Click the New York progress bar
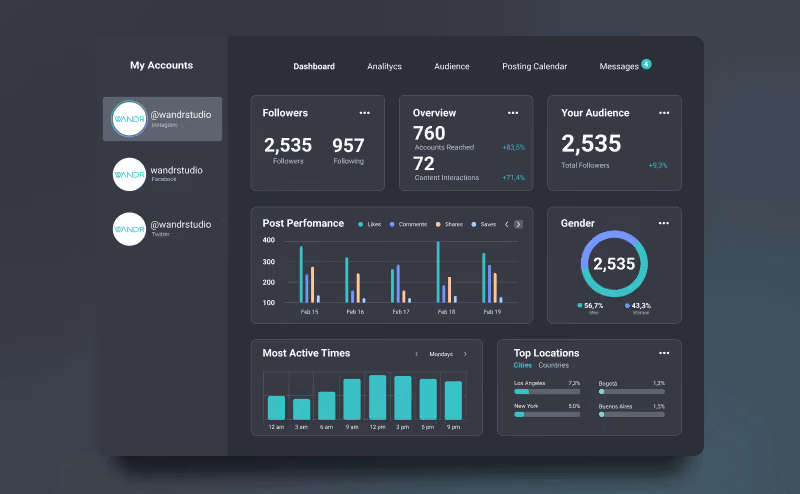The image size is (800, 494). click(547, 414)
